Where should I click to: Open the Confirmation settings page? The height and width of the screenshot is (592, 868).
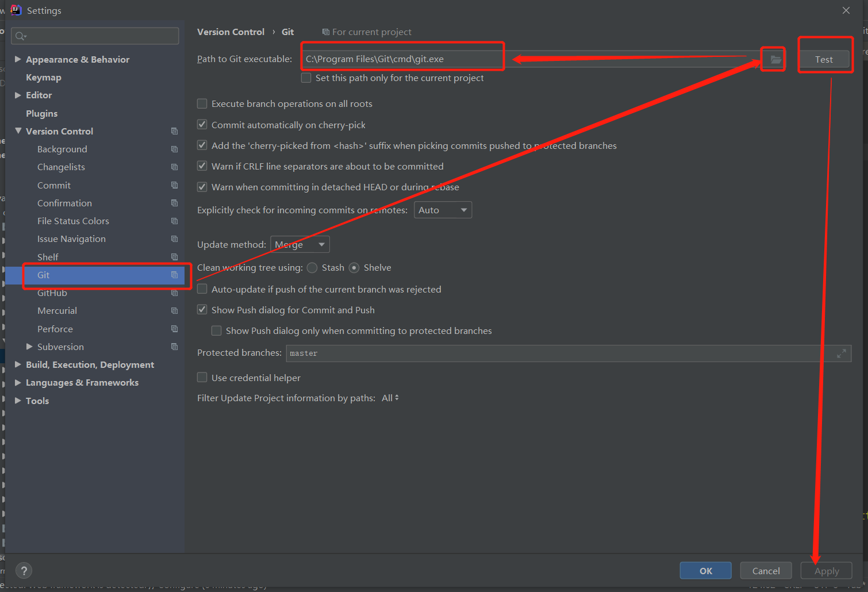point(64,203)
